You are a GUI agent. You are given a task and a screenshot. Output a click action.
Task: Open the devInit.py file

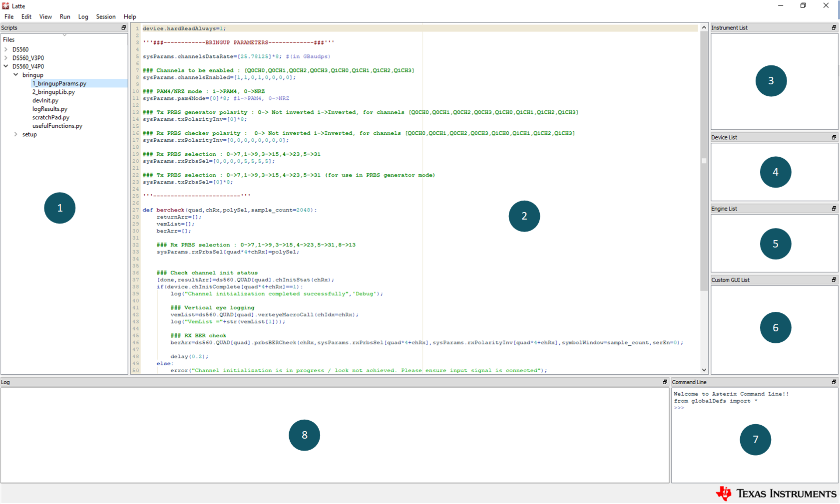(x=45, y=100)
